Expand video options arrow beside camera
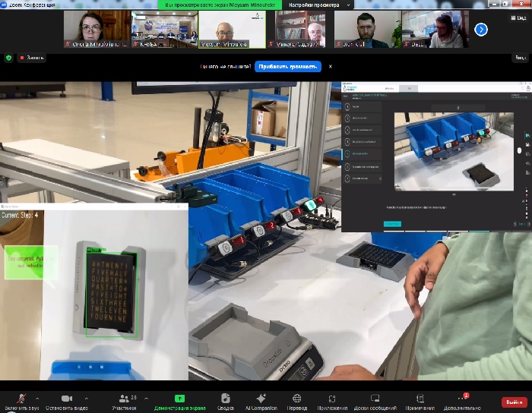Screen dimensions: 532x413 tap(85, 398)
